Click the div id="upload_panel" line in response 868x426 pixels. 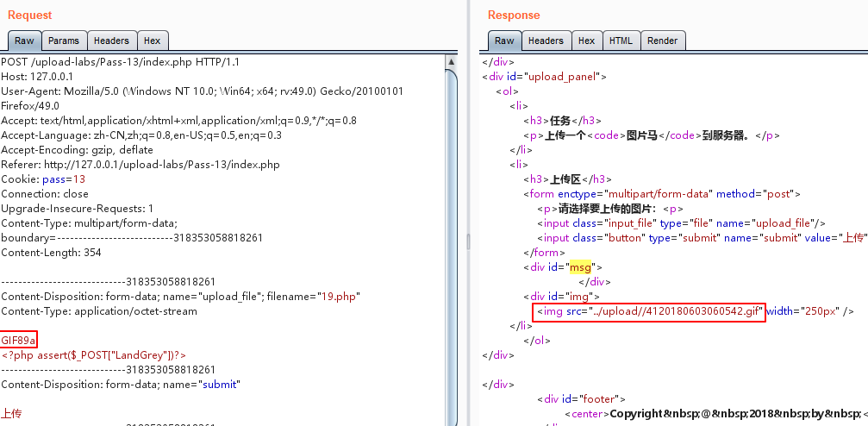pyautogui.click(x=544, y=77)
